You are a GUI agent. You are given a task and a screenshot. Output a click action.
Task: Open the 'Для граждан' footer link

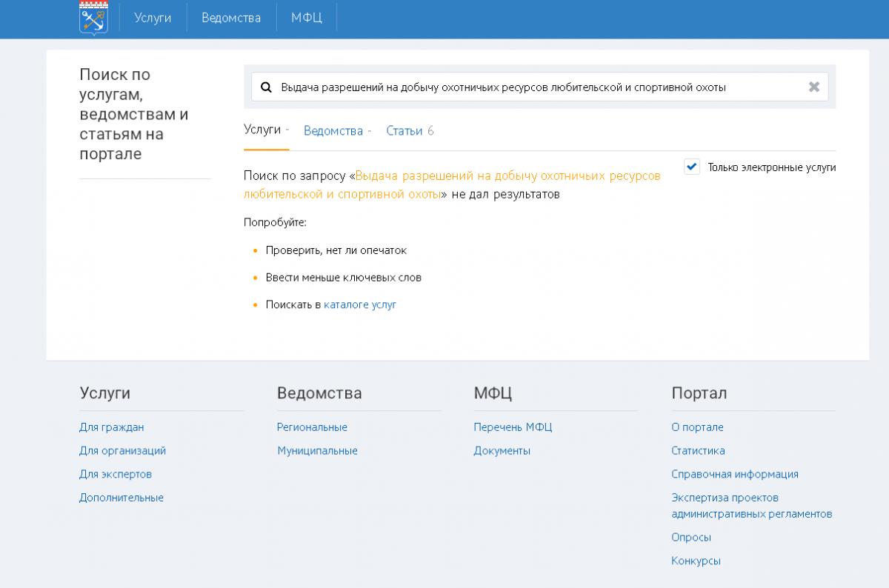111,427
